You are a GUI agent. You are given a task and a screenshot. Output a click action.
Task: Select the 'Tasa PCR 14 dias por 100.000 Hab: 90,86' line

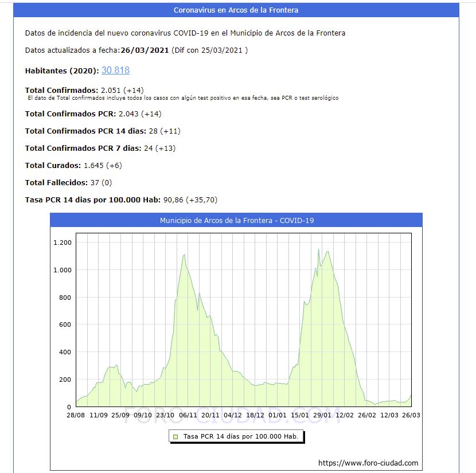pyautogui.click(x=122, y=200)
